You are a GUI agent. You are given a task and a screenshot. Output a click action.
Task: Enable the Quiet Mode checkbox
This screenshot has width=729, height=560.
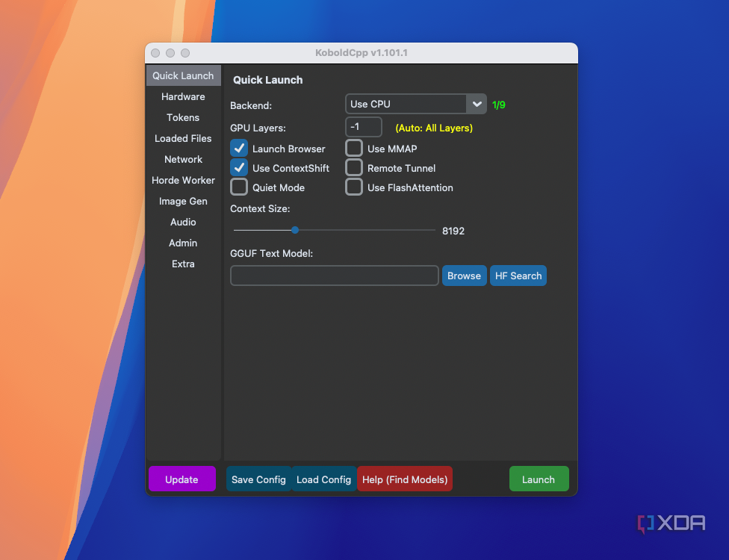[x=239, y=187]
